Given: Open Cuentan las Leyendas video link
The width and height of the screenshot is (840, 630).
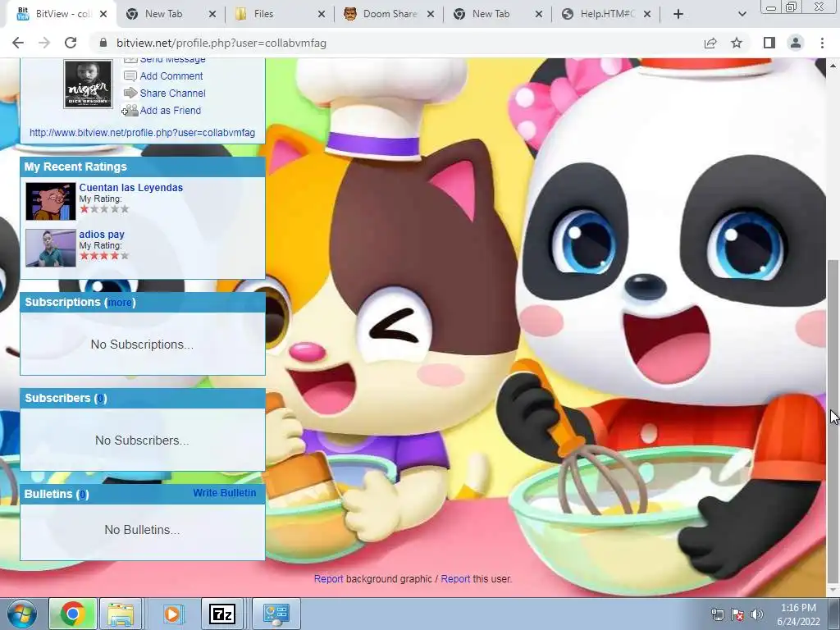Looking at the screenshot, I should [130, 188].
